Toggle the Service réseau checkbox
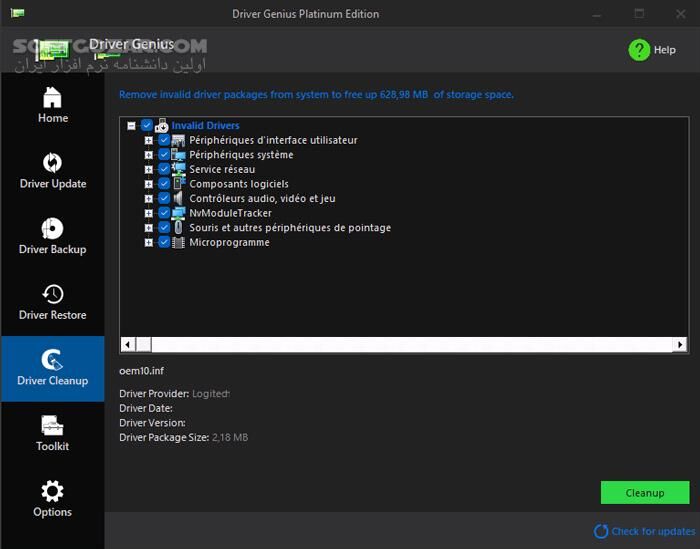 tap(164, 169)
